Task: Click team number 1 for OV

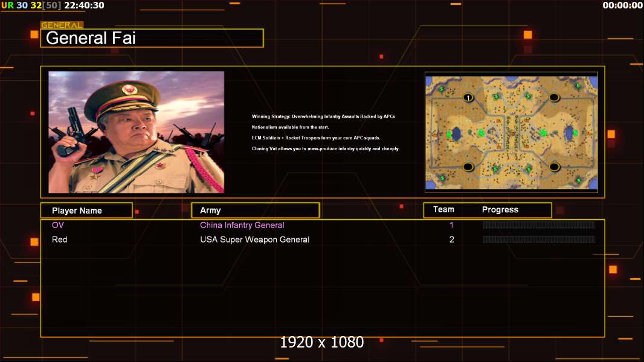Action: (451, 225)
